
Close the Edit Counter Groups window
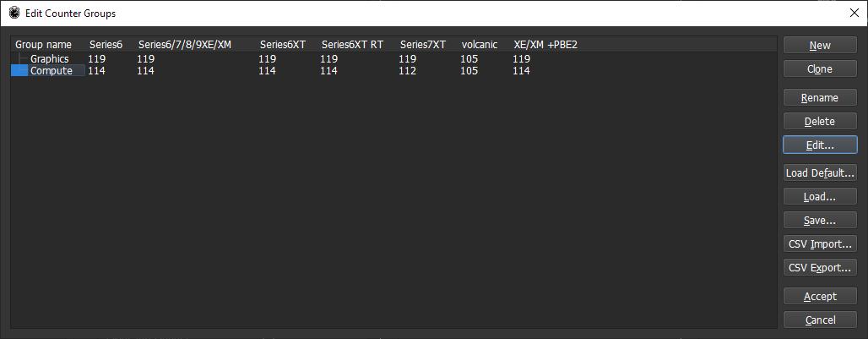pyautogui.click(x=853, y=13)
